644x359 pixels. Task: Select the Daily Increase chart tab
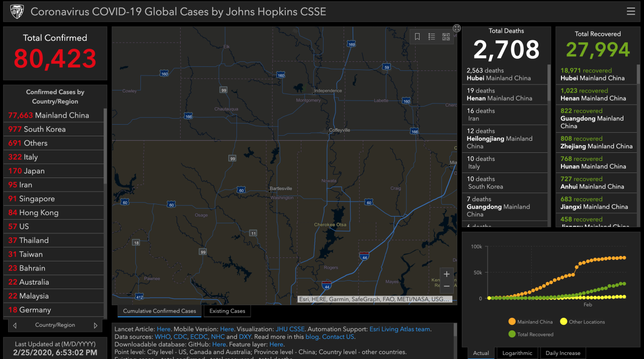point(563,353)
